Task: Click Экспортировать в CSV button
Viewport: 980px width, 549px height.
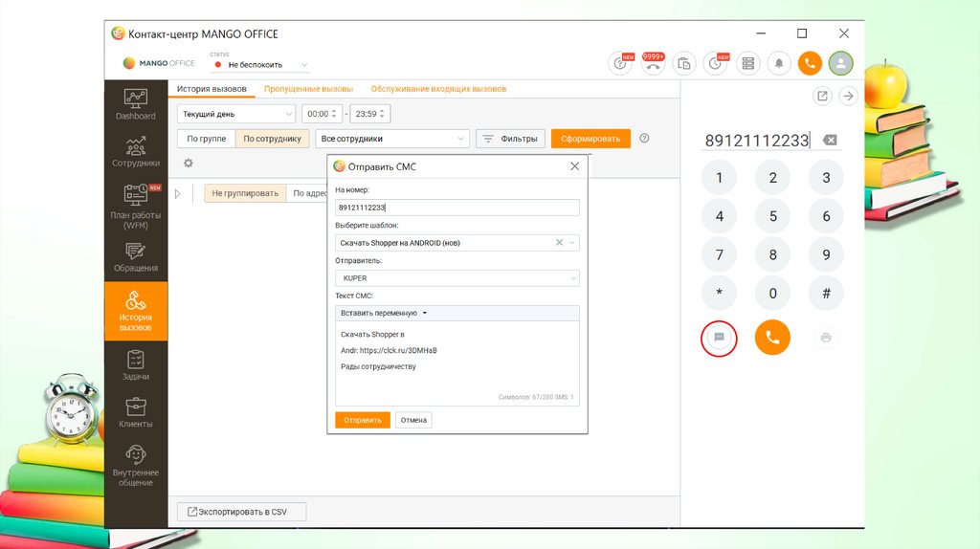Action: click(242, 512)
